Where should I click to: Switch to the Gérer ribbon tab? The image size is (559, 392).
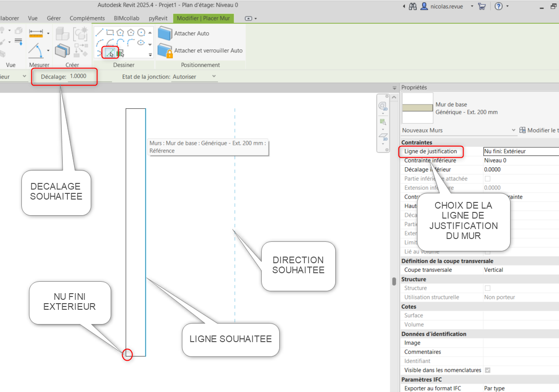click(54, 18)
